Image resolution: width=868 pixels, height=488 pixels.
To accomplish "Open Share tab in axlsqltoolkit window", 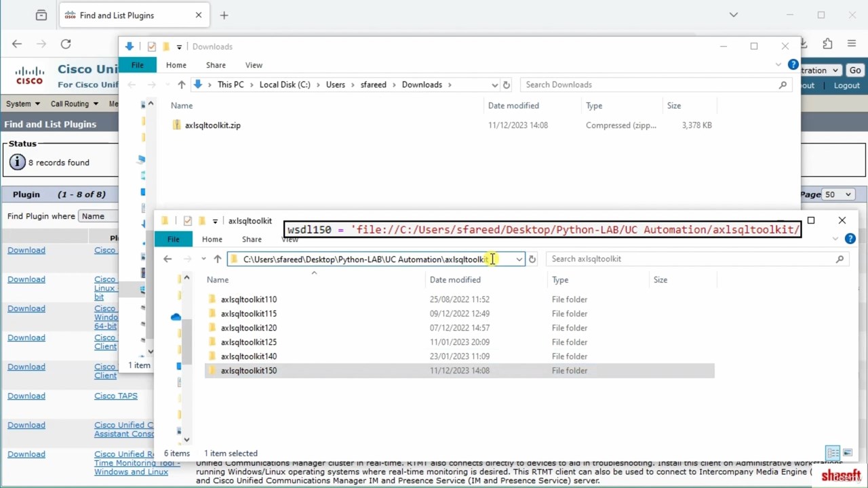I will pyautogui.click(x=252, y=239).
